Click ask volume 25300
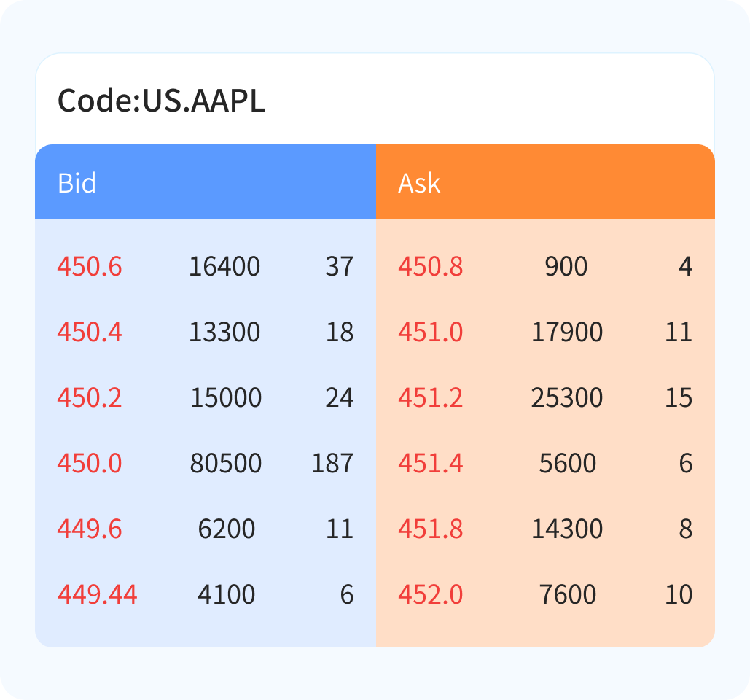The width and height of the screenshot is (750, 700). 567,398
